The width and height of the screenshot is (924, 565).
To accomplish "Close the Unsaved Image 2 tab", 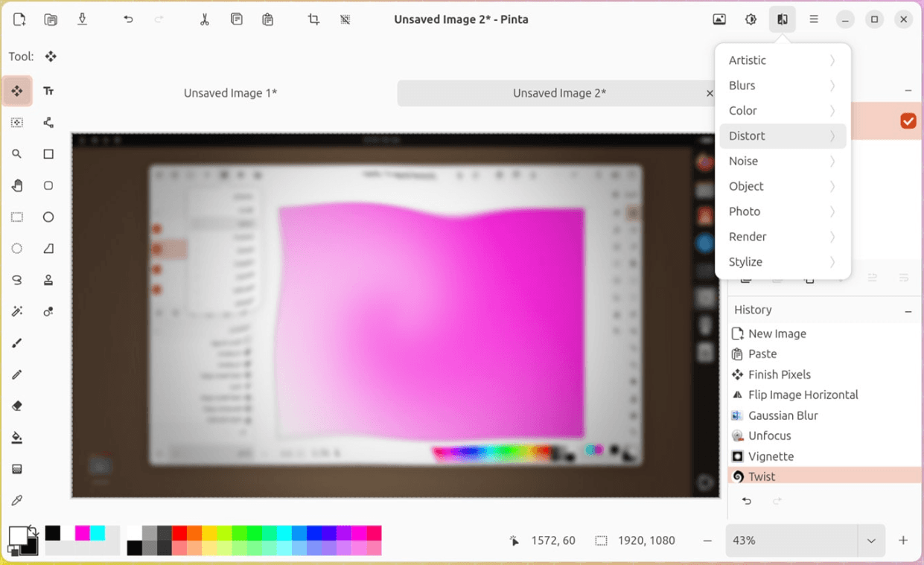I will [x=710, y=93].
